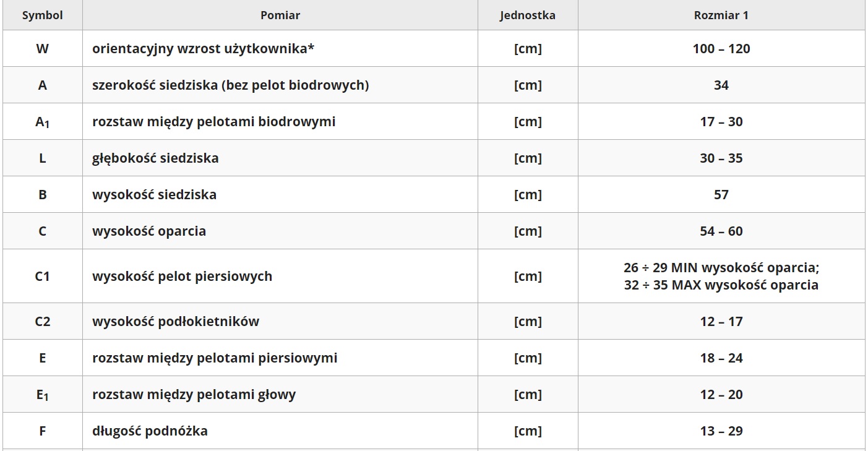Click the 17 – 30 size value
The image size is (868, 451).
click(721, 122)
